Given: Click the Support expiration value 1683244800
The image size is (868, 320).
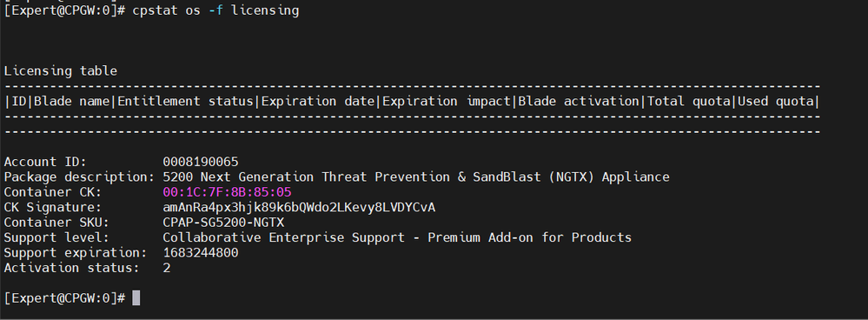Looking at the screenshot, I should (x=201, y=253).
